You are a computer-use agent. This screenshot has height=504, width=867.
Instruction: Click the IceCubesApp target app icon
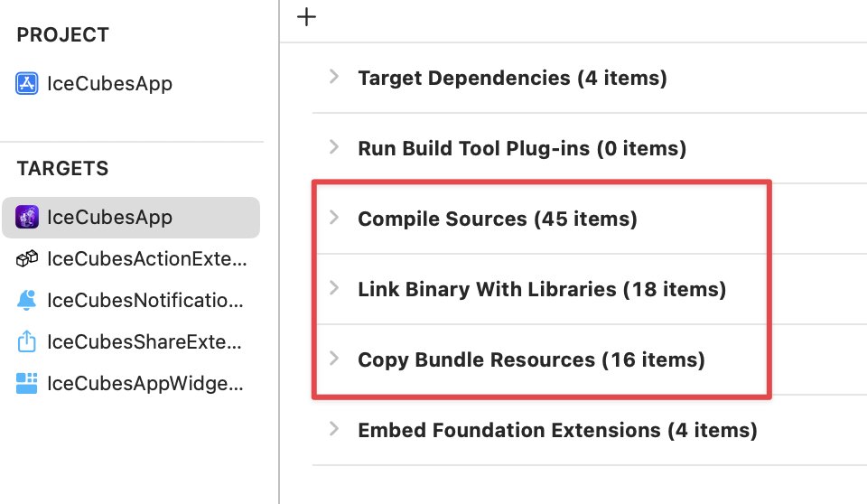tap(27, 218)
